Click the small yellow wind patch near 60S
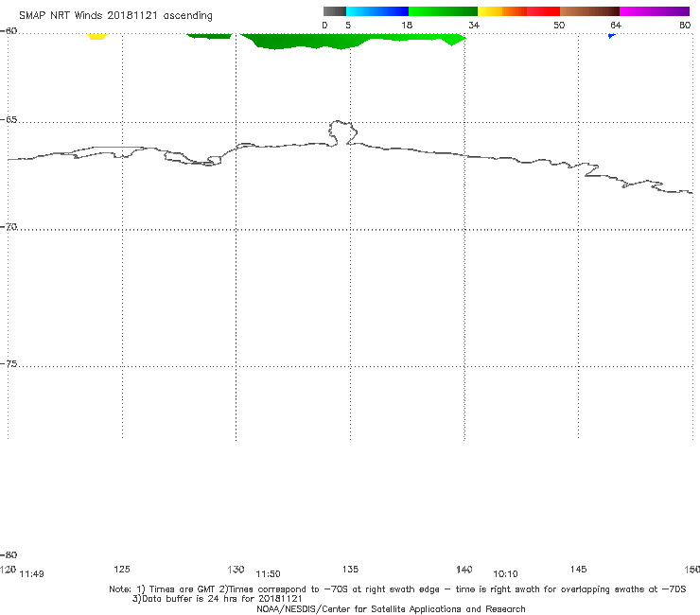The height and width of the screenshot is (615, 700). pos(97,36)
